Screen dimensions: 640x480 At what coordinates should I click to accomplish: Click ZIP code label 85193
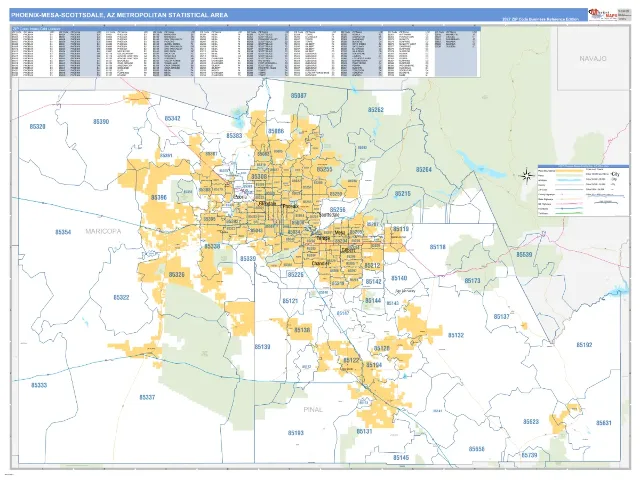tap(296, 433)
